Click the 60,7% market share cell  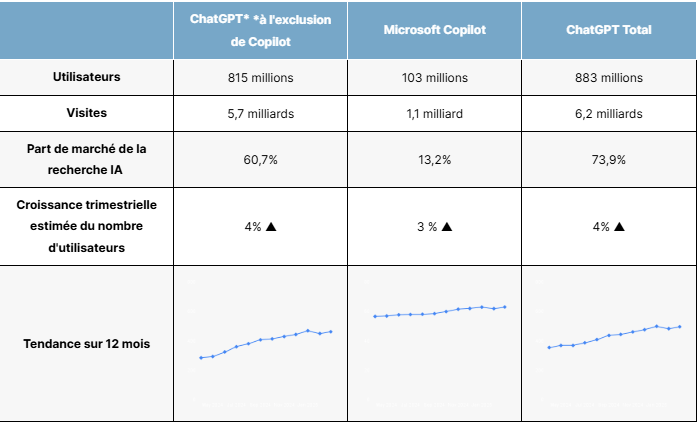click(x=260, y=158)
